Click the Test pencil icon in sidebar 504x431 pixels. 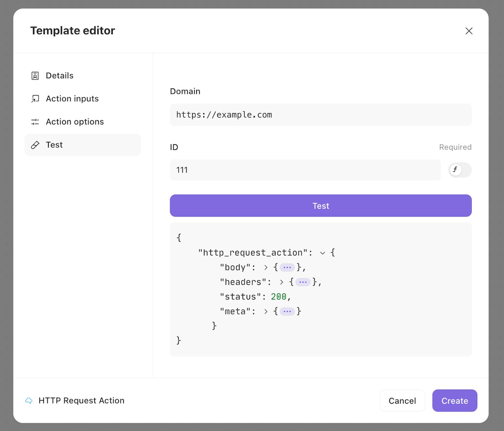pos(35,145)
